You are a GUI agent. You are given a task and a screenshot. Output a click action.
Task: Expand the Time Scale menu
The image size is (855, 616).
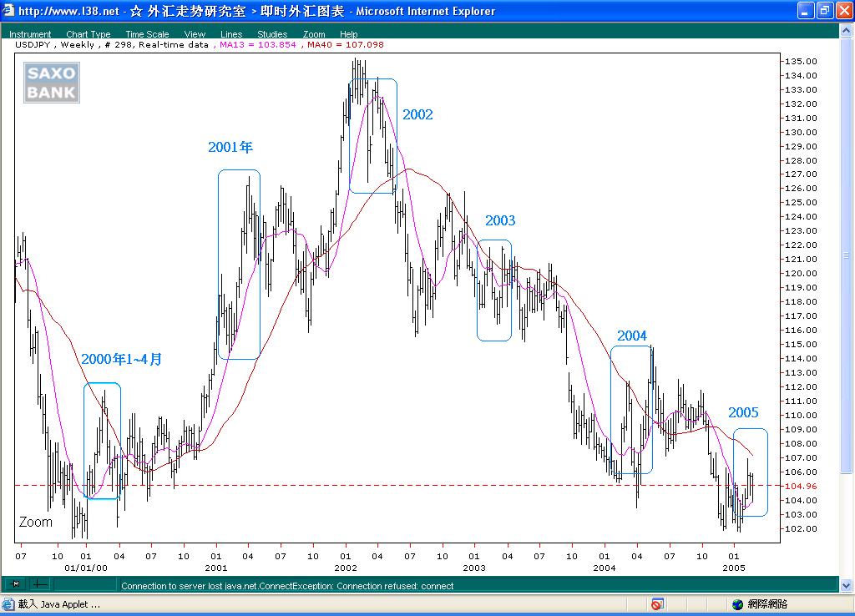coord(147,34)
